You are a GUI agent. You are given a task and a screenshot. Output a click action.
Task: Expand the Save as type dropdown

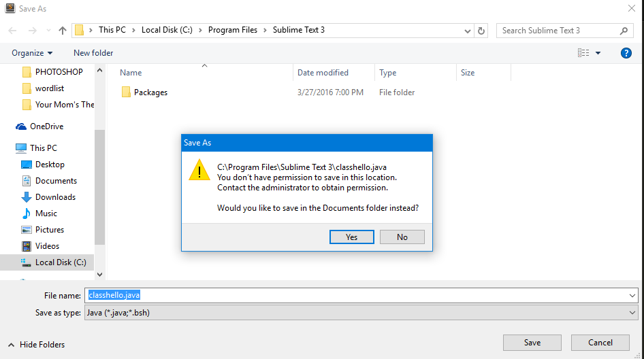(632, 313)
